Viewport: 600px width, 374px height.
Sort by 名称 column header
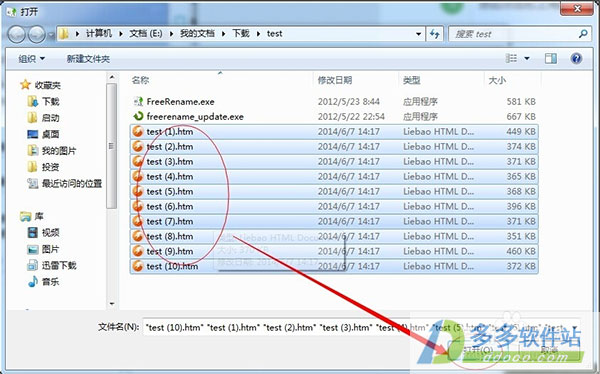click(x=140, y=80)
